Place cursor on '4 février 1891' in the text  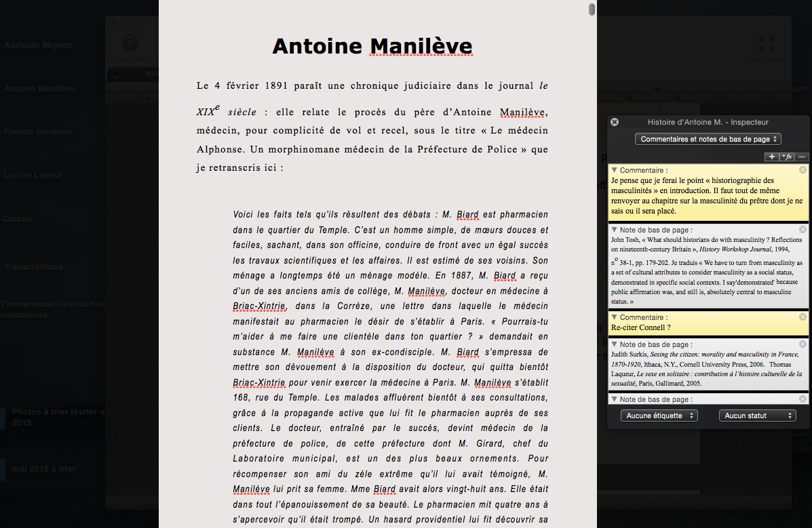[251, 85]
